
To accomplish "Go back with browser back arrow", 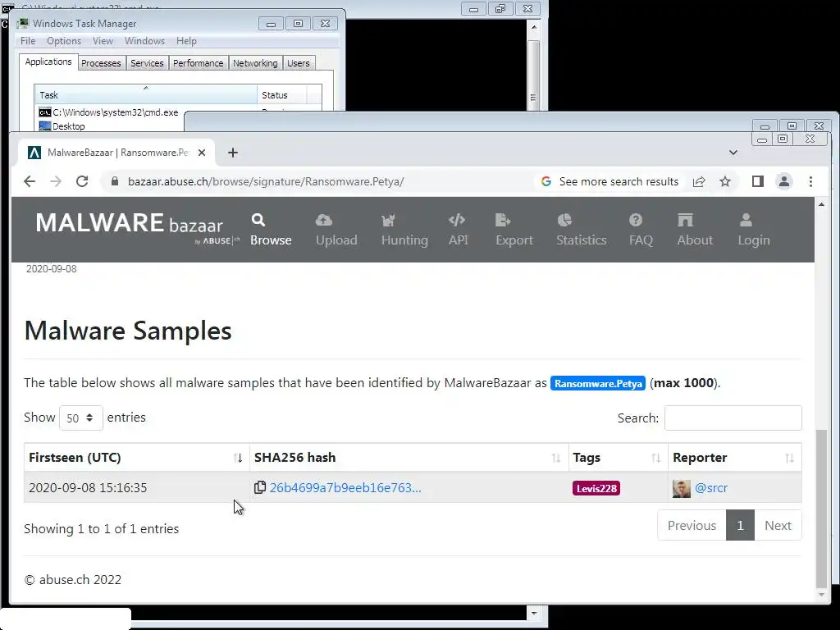I will click(x=30, y=181).
